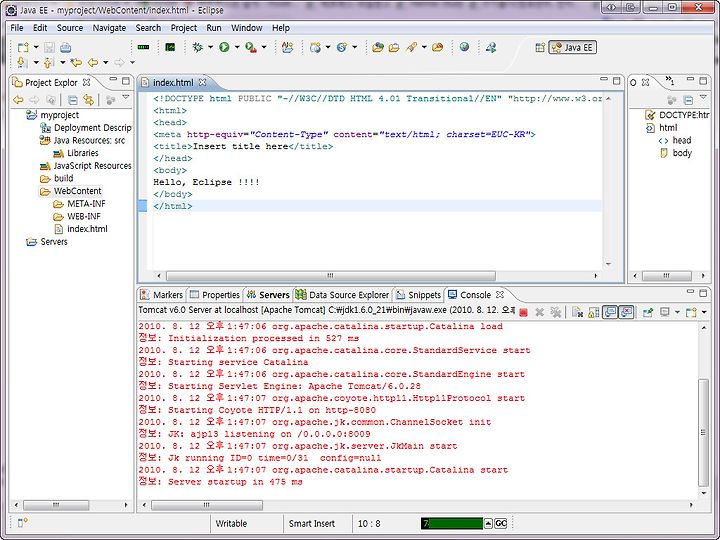Image resolution: width=720 pixels, height=540 pixels.
Task: Open Project Explorer view menu triangle
Action: [125, 97]
